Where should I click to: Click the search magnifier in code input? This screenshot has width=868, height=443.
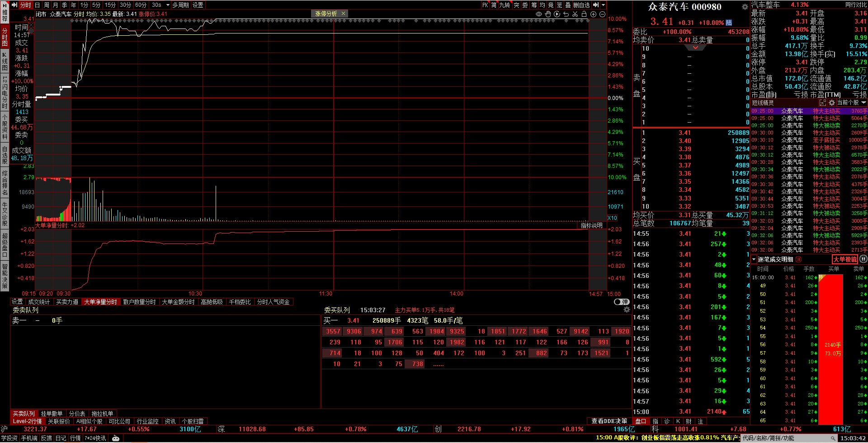[833, 438]
